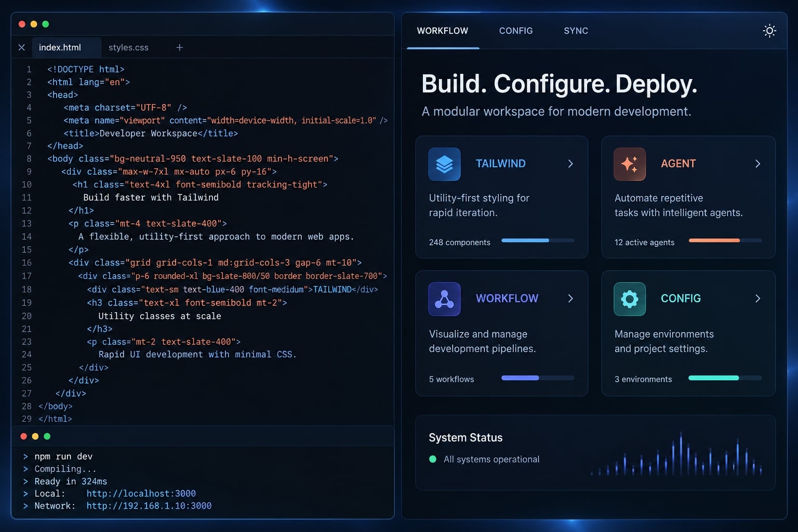Click the green dot on terminal window

(x=47, y=436)
